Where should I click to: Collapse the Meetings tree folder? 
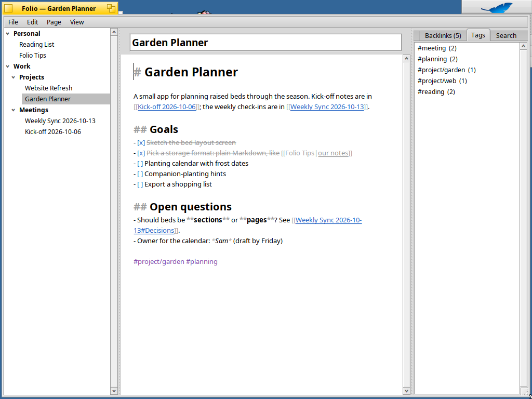point(14,110)
